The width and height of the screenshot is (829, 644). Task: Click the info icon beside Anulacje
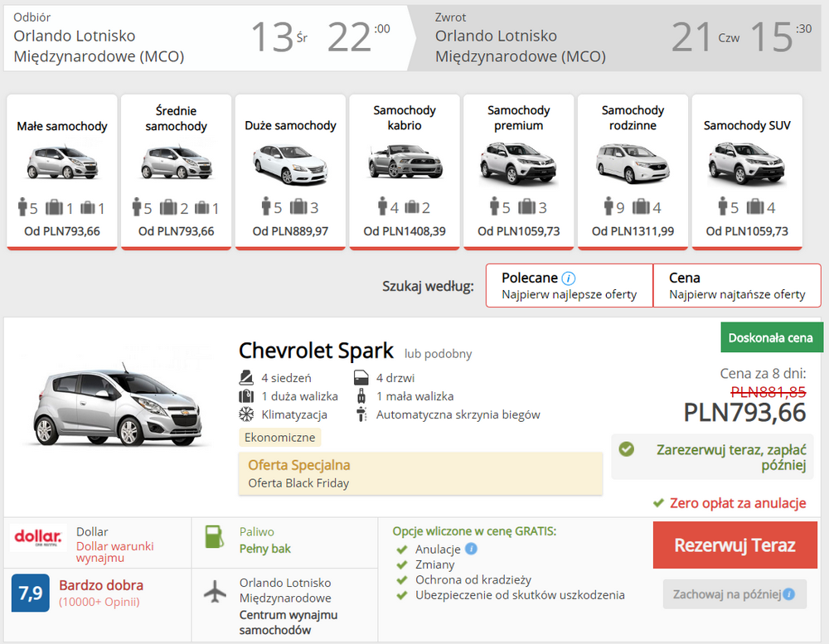471,549
